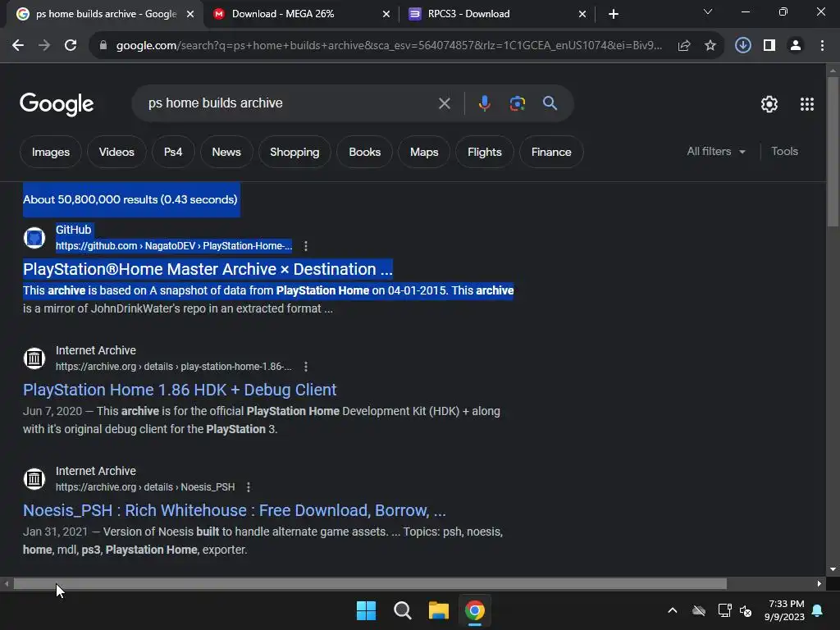Open Chrome downloads indicator
Image resolution: width=840 pixels, height=630 pixels.
point(743,46)
